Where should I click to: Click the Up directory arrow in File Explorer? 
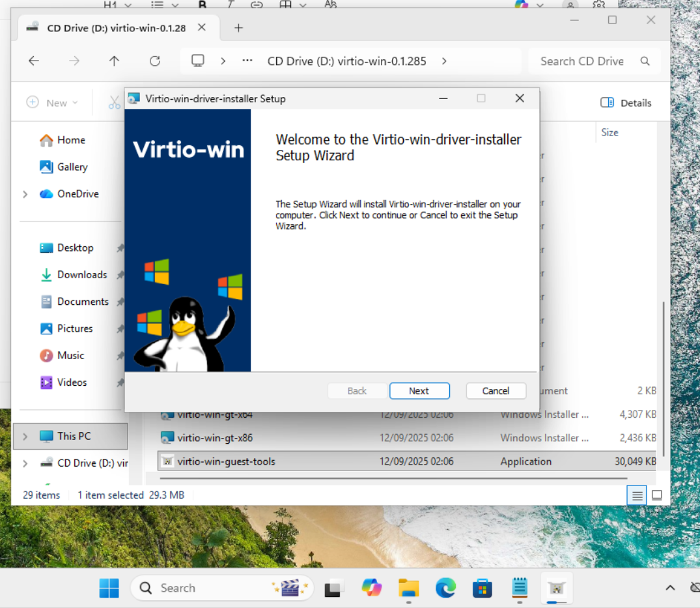tap(115, 61)
